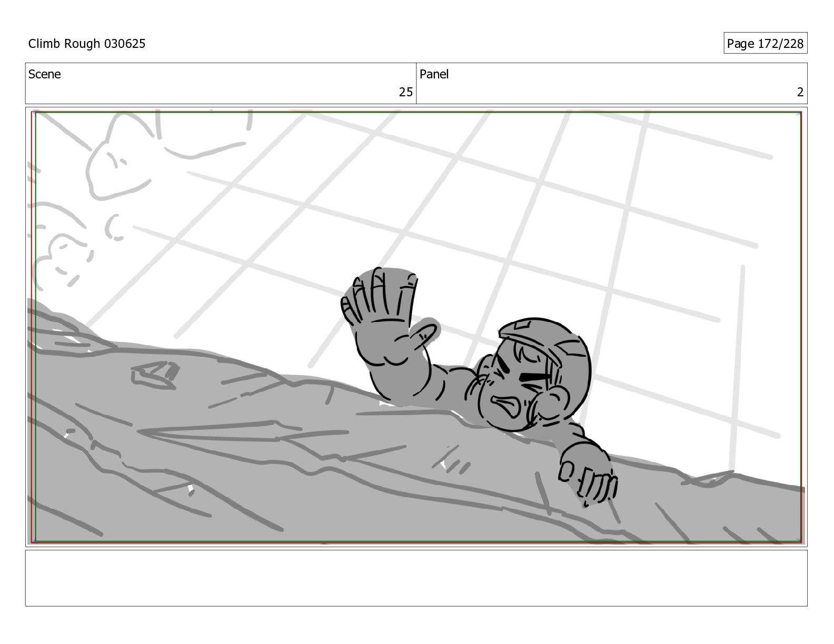Click the empty notes box below the panel
The height and width of the screenshot is (644, 834).
416,578
